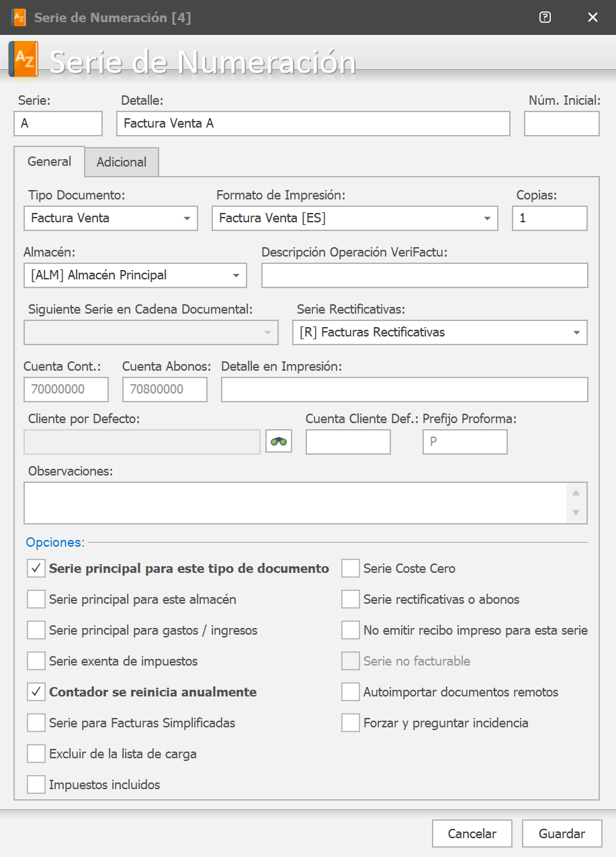Uncheck Serie principal para este tipo de documento

tap(36, 568)
